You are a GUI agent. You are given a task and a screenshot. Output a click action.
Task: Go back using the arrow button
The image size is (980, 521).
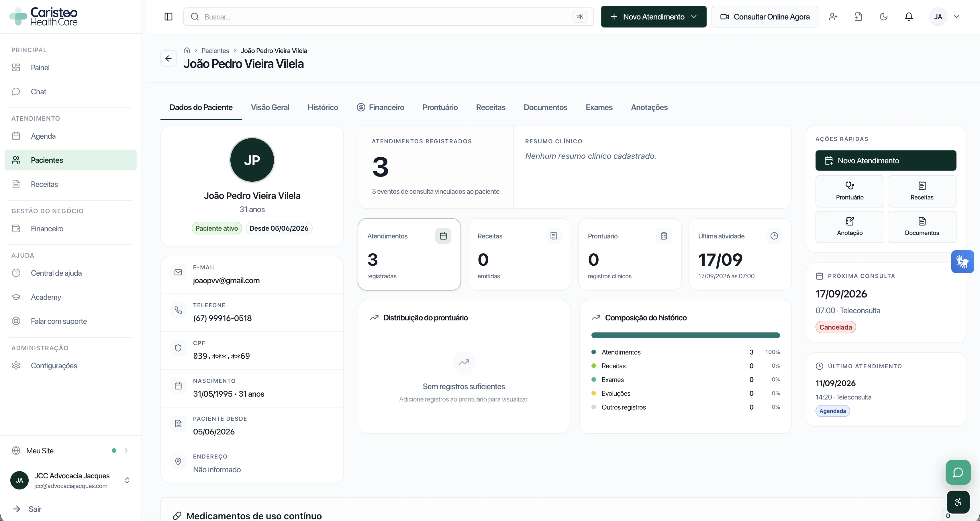[x=168, y=59]
